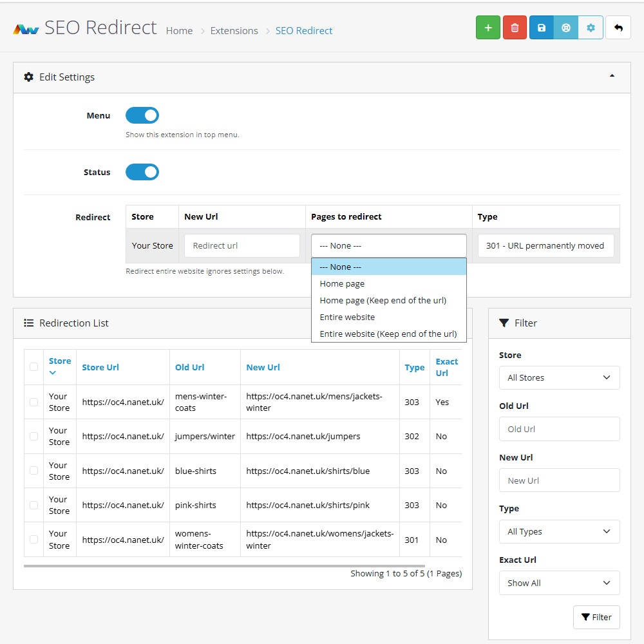Click the red trash delete button

coord(515,28)
